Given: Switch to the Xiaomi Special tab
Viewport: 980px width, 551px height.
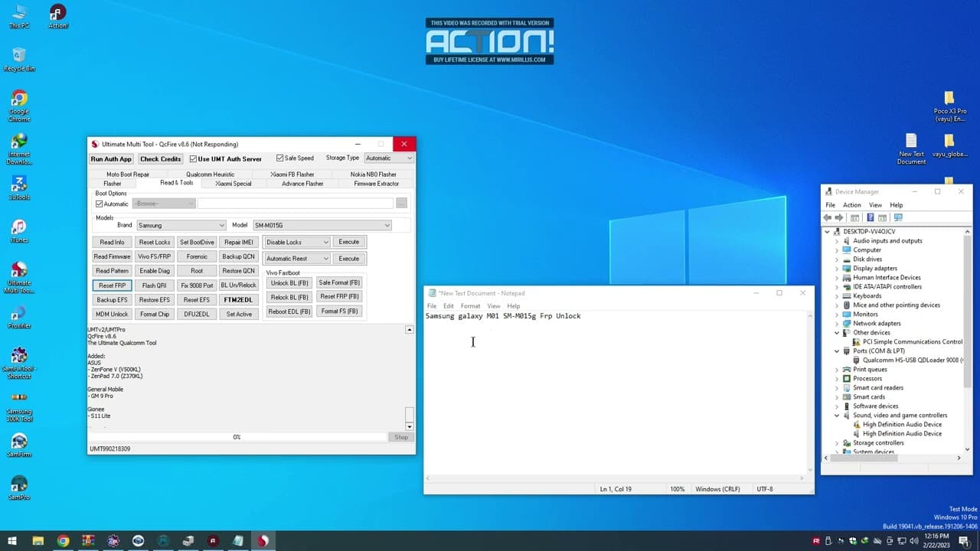Looking at the screenshot, I should pyautogui.click(x=234, y=184).
